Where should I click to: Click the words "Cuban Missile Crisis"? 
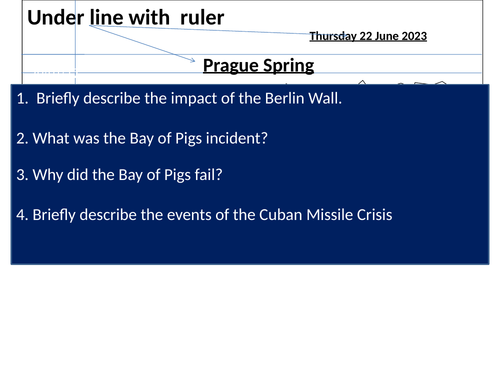[326, 215]
